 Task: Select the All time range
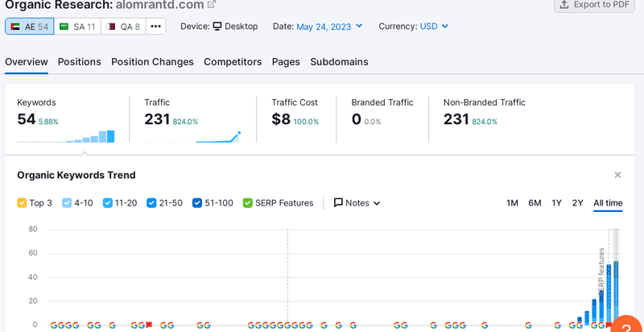click(x=607, y=203)
